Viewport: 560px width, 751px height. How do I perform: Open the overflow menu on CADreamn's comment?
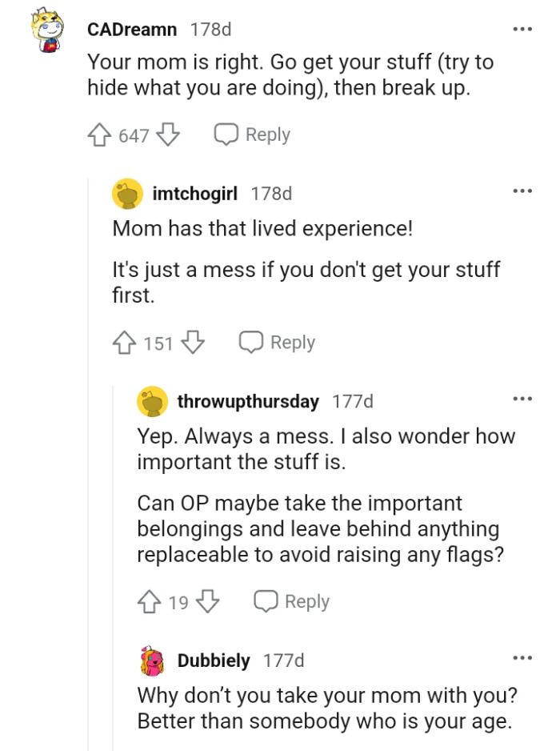(522, 29)
